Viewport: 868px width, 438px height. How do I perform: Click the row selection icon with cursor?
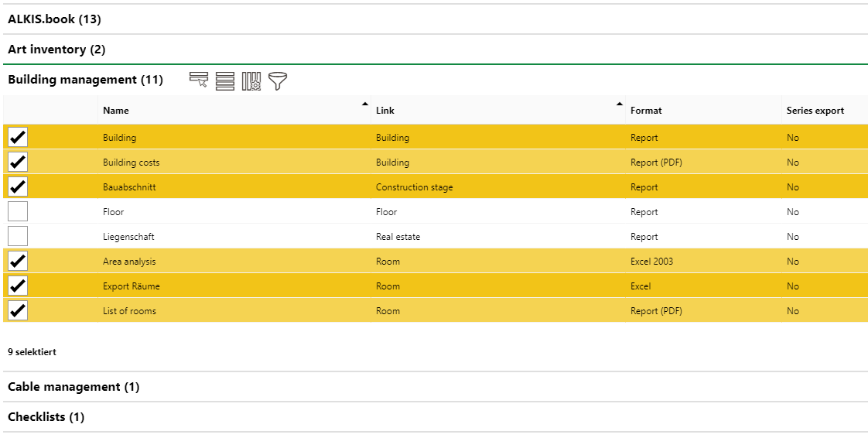coord(199,80)
